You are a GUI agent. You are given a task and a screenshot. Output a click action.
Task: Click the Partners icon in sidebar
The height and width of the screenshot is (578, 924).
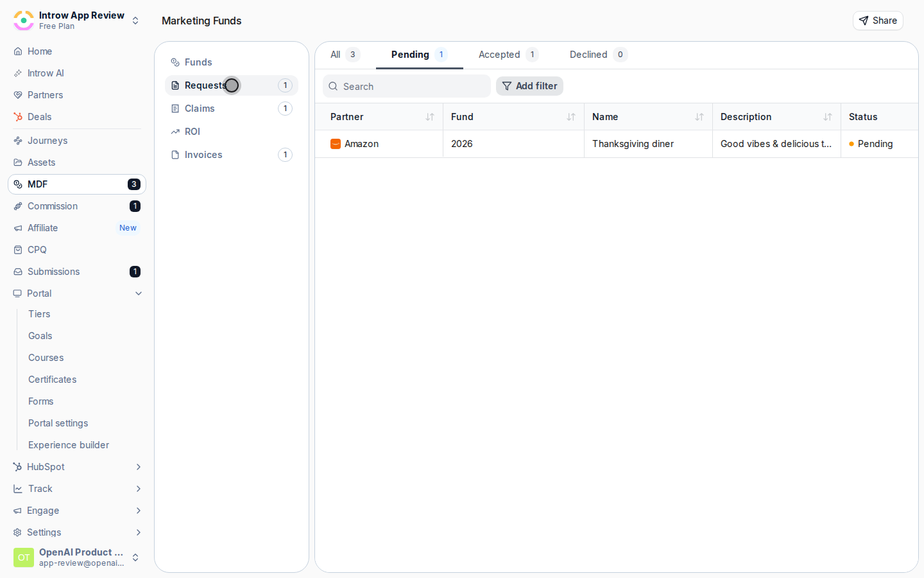tap(18, 95)
